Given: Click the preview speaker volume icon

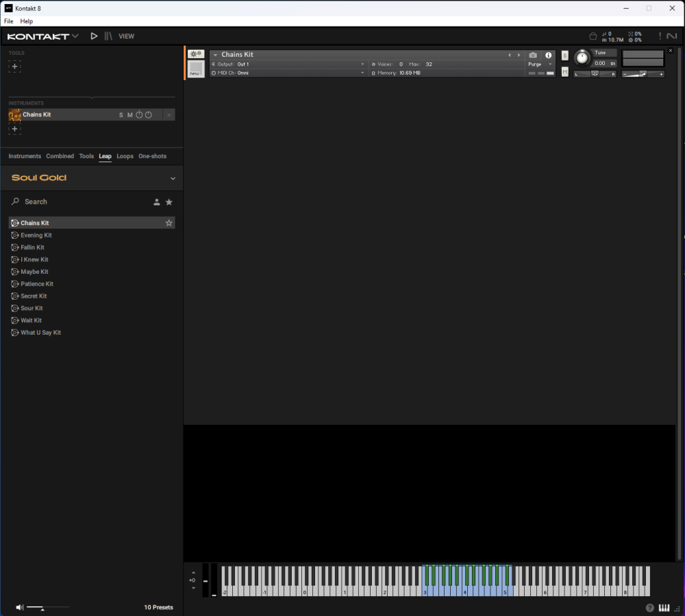Looking at the screenshot, I should coord(20,607).
